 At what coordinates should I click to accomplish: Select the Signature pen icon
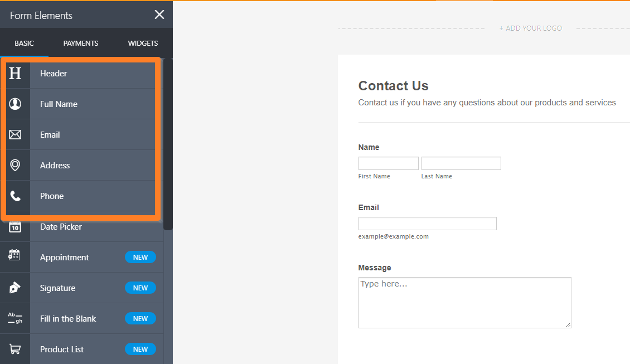click(x=15, y=288)
